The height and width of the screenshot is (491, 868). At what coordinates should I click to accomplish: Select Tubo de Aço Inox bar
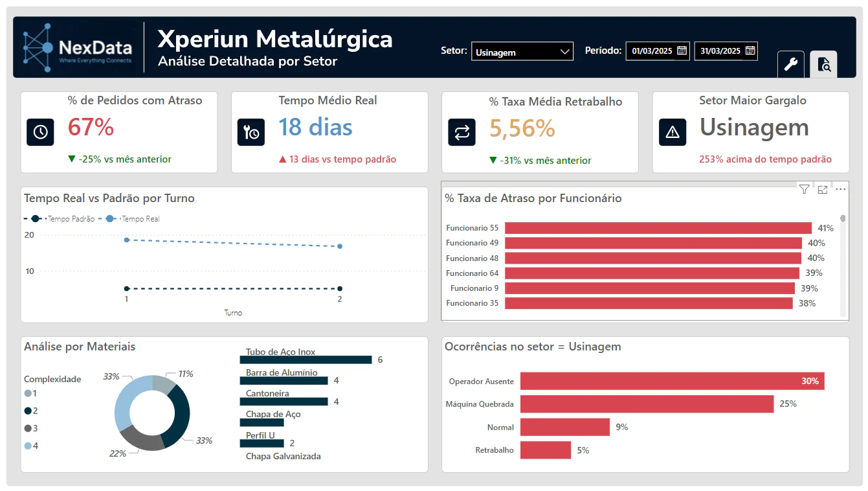tap(306, 360)
